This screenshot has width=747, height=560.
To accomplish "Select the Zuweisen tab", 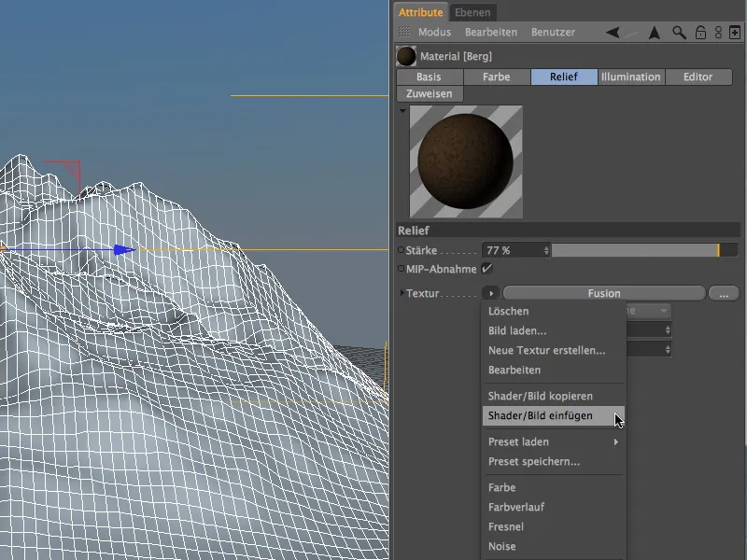I will point(430,94).
